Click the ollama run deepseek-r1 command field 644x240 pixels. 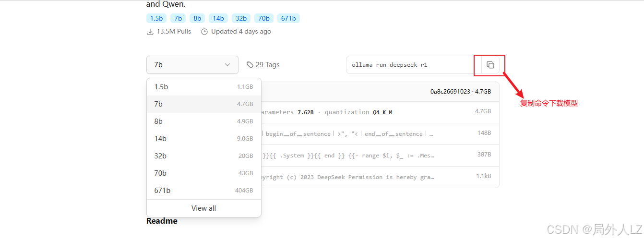(x=414, y=65)
